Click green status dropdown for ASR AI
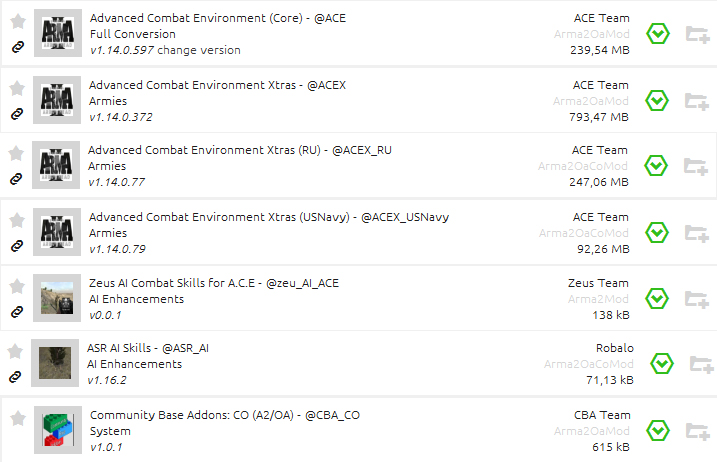This screenshot has width=717, height=462. pos(662,363)
